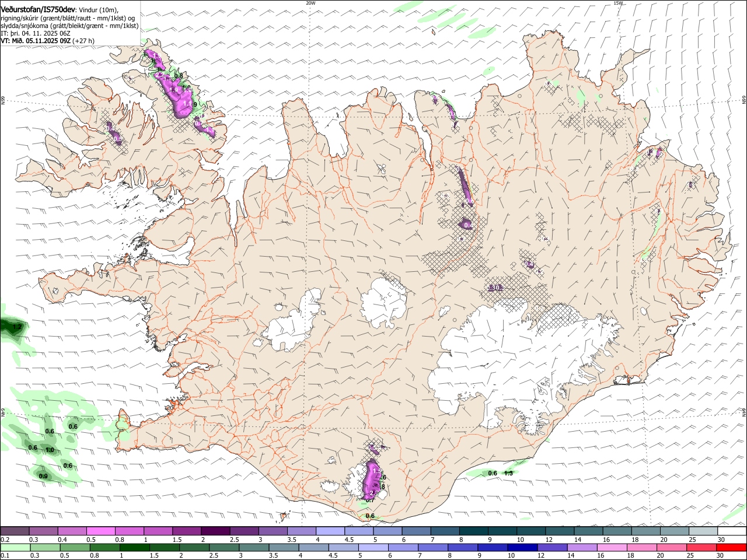Click the lower legend swatch starting at 2
Screen dimensions: 747x560
(x=194, y=547)
